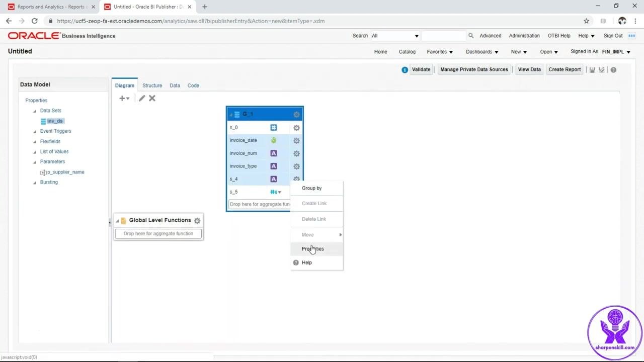
Task: Open Global Level Functions gear menu
Action: click(197, 221)
